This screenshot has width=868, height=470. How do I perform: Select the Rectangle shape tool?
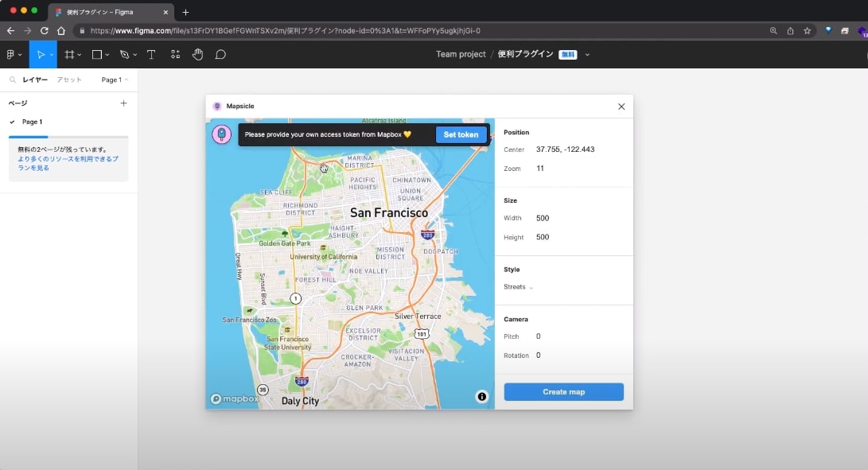tap(97, 54)
